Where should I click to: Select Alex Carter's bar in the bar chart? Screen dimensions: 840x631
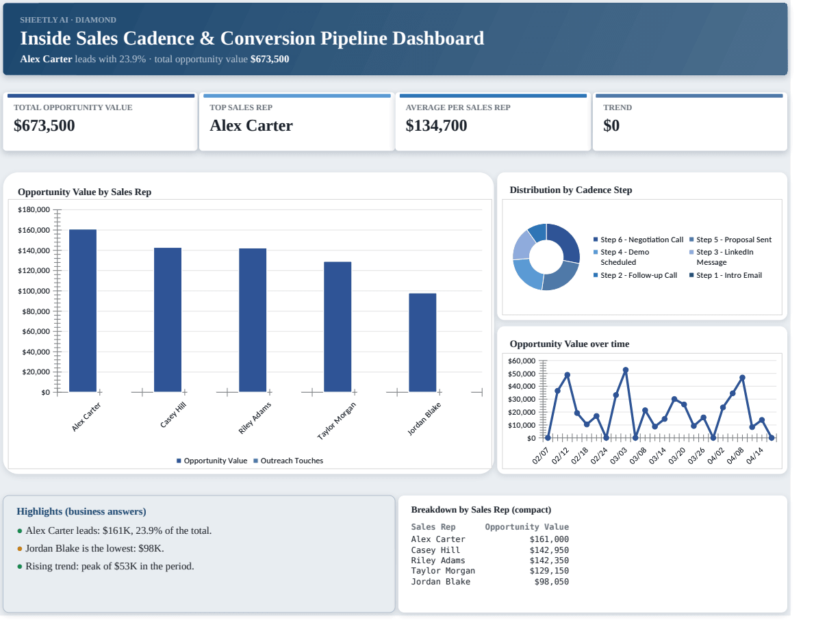tap(83, 311)
